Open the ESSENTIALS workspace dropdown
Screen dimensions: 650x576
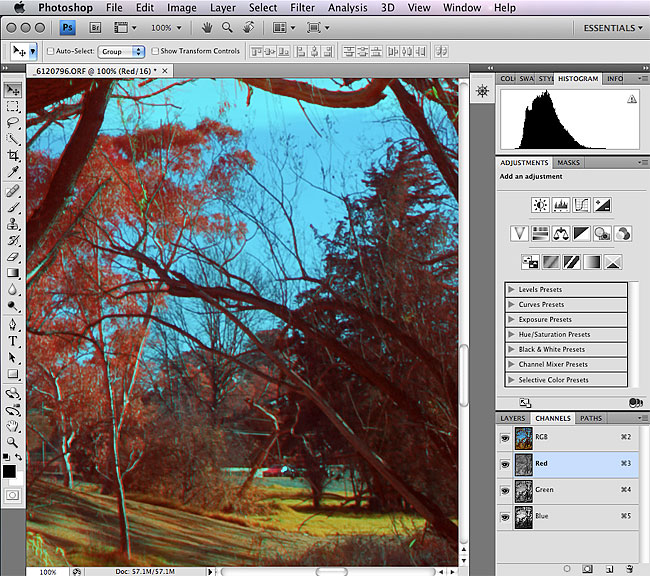click(613, 28)
